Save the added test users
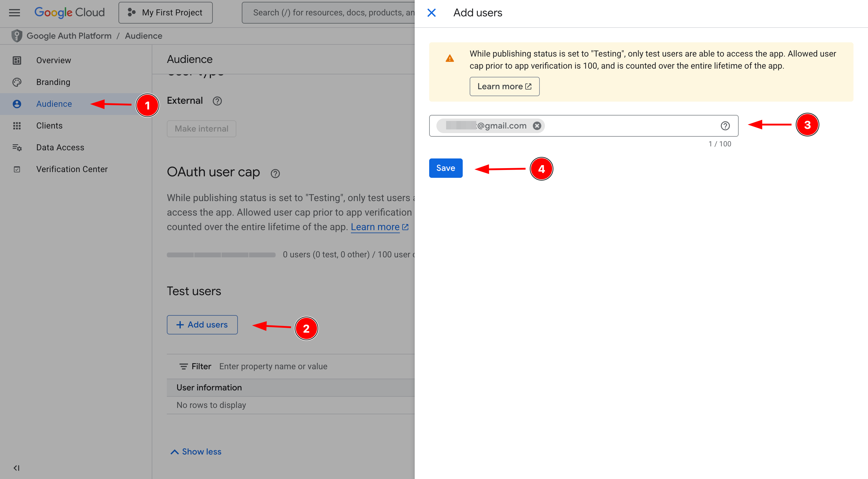Screen dimensions: 868x479 (x=445, y=168)
